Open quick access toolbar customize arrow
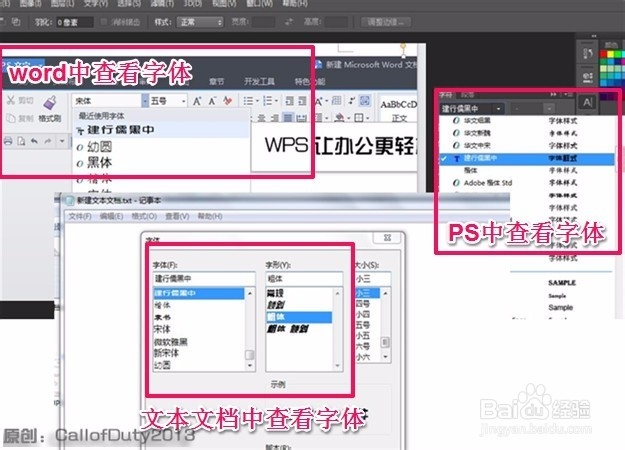 62,141
